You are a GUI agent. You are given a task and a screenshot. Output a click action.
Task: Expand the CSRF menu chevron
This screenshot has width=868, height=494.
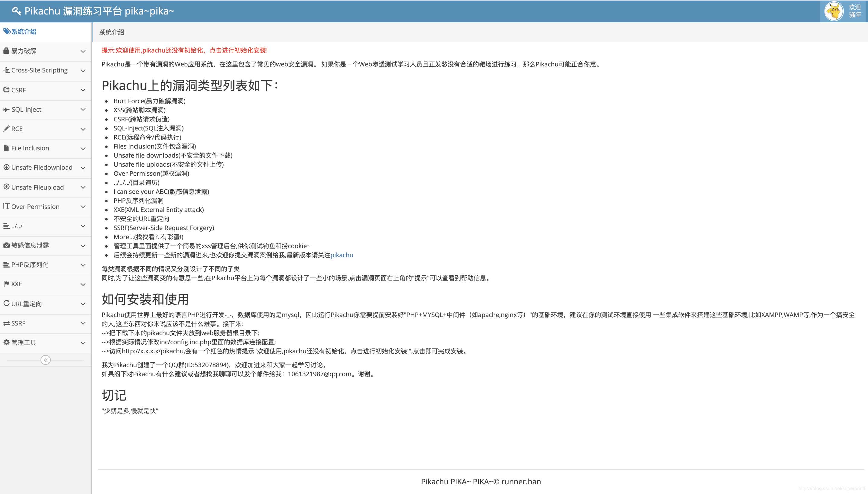tap(83, 90)
